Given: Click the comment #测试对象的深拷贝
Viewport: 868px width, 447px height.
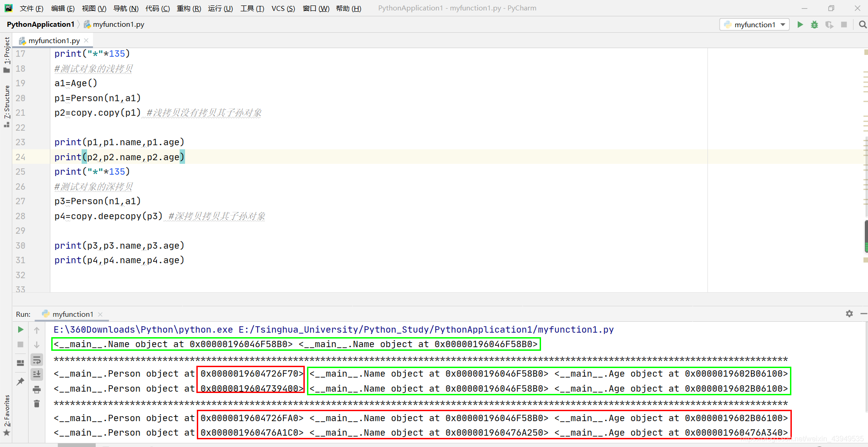Looking at the screenshot, I should tap(93, 187).
